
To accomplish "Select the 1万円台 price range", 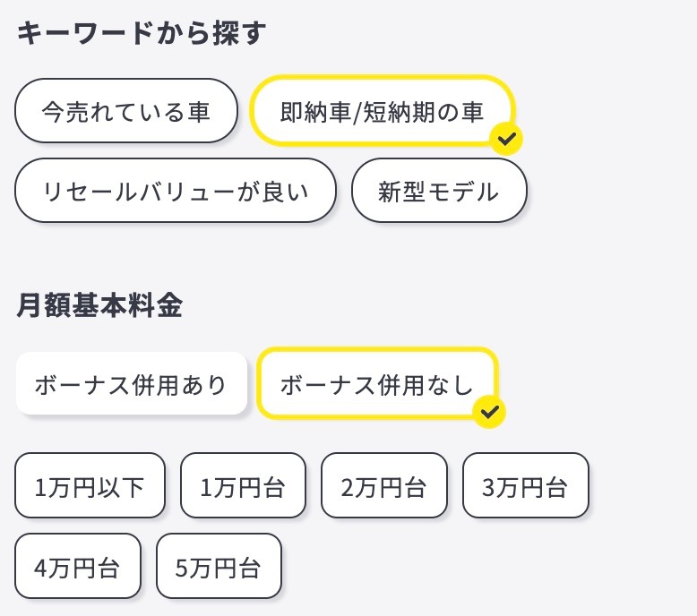I will [243, 486].
